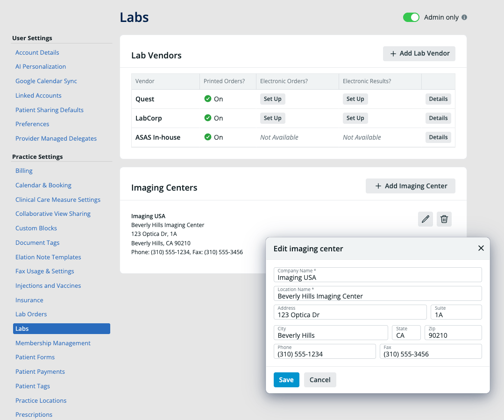Open Details for LabCorp vendor

(x=438, y=118)
